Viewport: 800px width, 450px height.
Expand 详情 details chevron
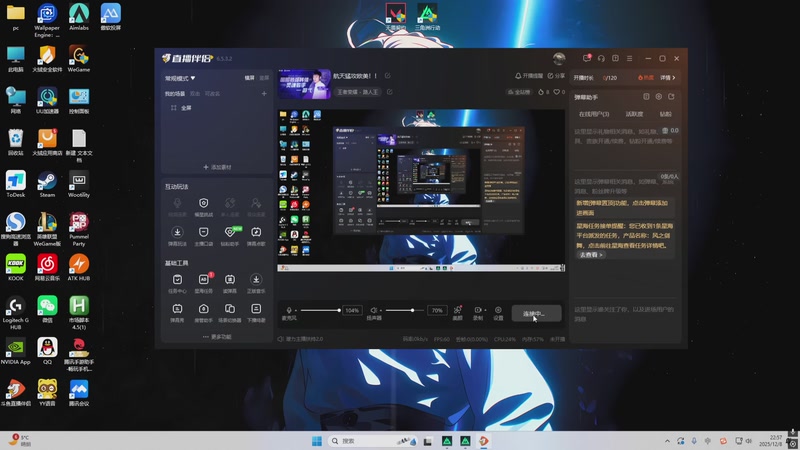668,78
